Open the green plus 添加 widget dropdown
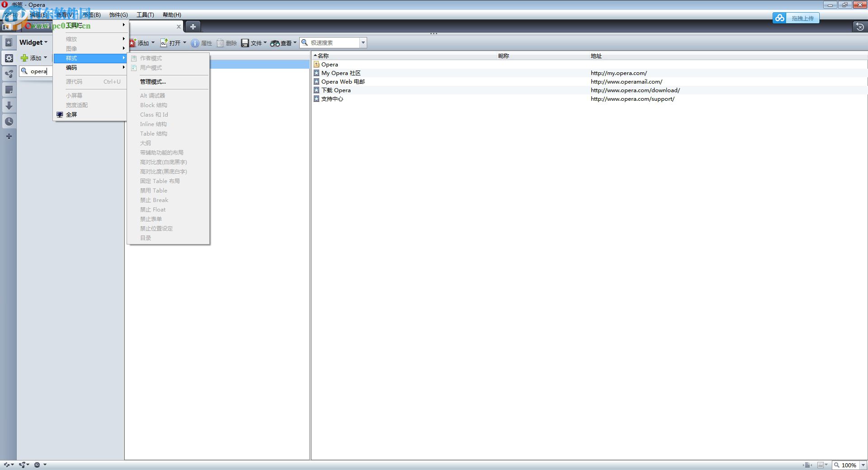Viewport: 868px width, 470px height. pyautogui.click(x=34, y=58)
